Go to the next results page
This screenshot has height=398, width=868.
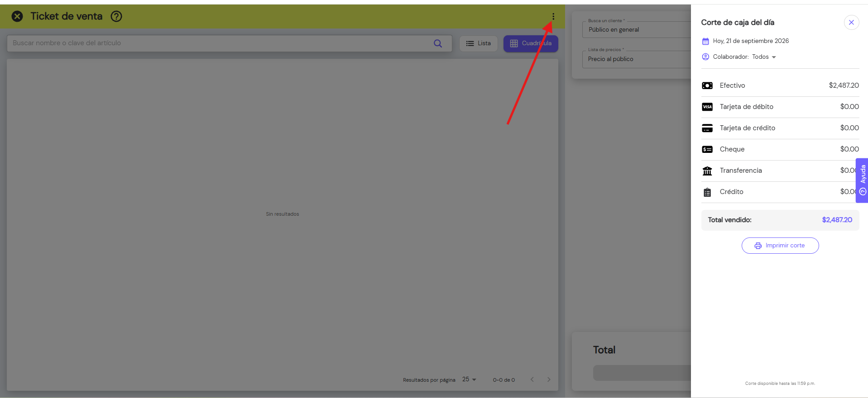[549, 379]
